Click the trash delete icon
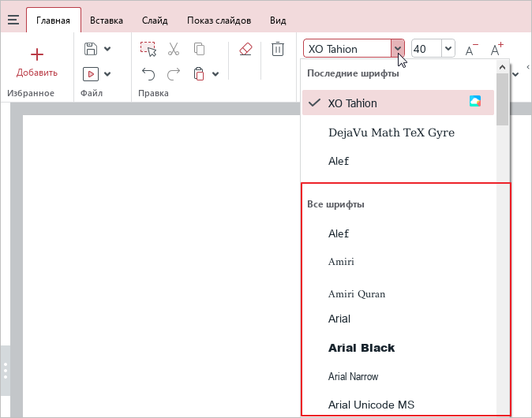The height and width of the screenshot is (418, 532). 278,49
